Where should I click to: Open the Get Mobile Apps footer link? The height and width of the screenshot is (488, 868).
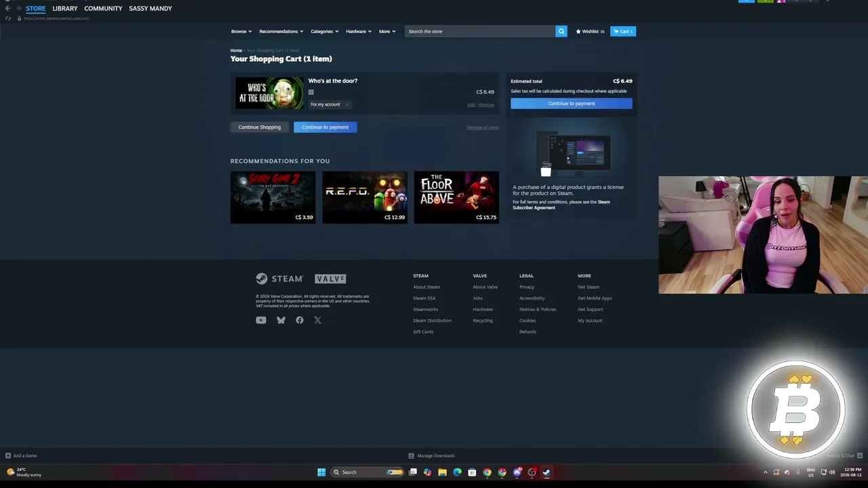595,298
